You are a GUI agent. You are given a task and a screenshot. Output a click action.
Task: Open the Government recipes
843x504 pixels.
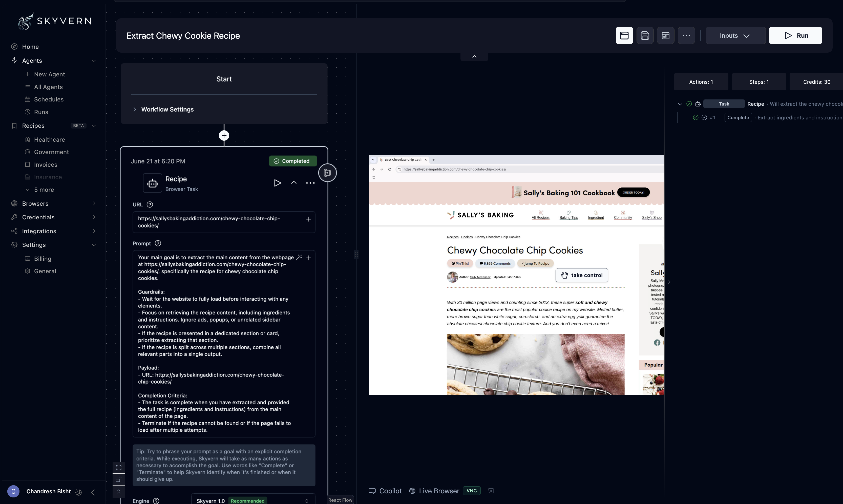pos(51,152)
